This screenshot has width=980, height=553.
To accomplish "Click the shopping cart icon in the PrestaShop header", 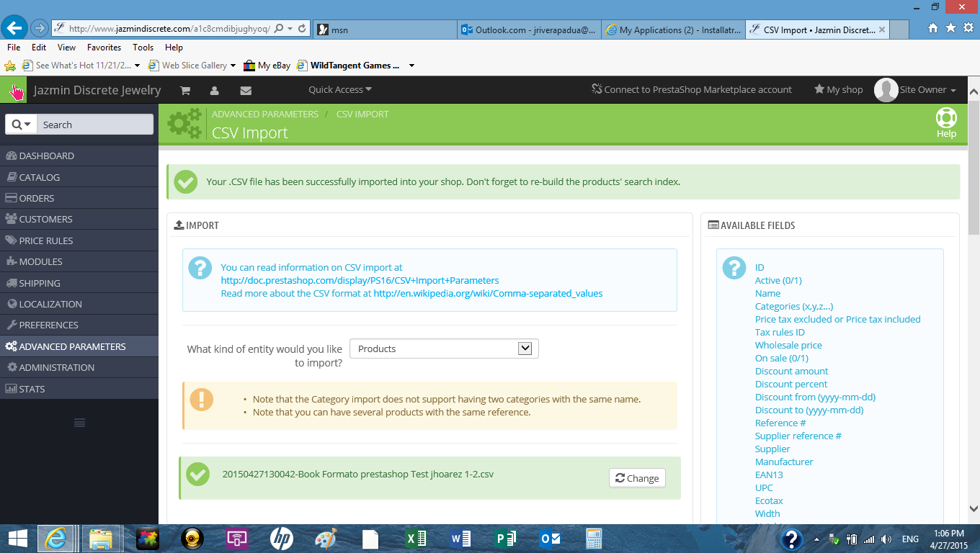I will 185,90.
